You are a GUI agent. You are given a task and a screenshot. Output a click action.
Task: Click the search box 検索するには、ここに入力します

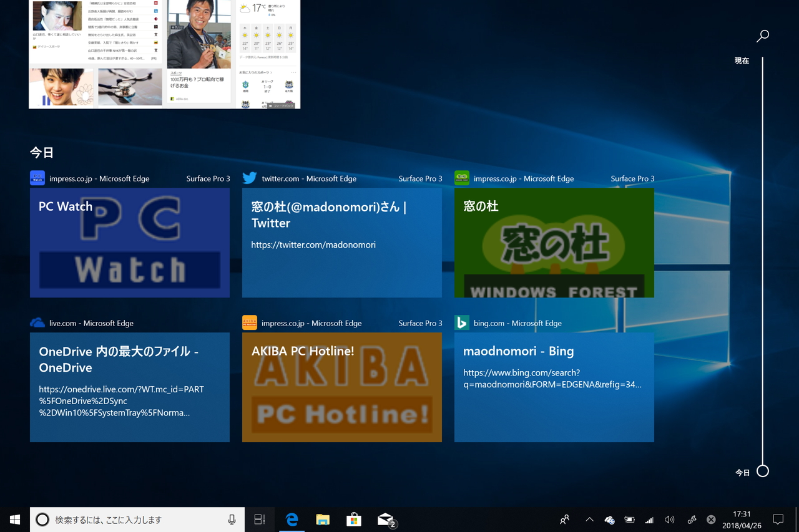(x=137, y=520)
